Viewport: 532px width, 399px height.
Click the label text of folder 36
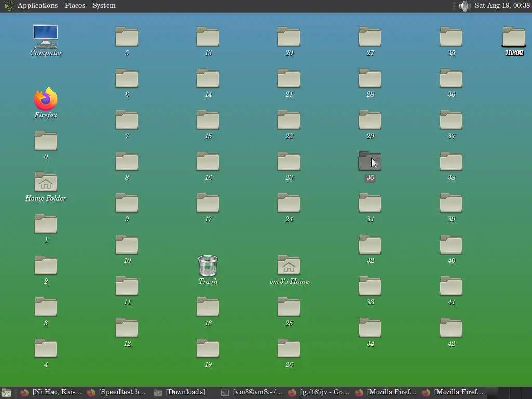click(x=451, y=95)
